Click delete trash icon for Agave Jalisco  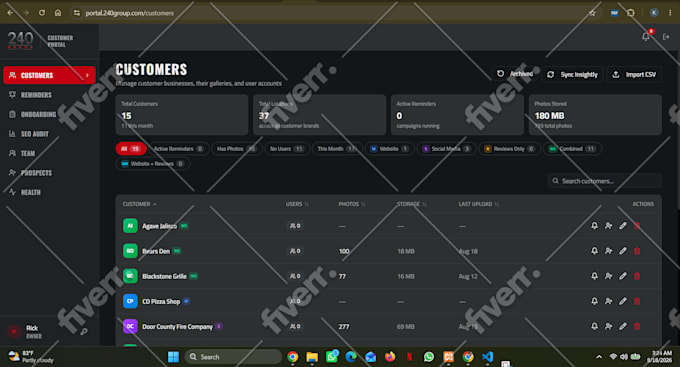tap(637, 226)
